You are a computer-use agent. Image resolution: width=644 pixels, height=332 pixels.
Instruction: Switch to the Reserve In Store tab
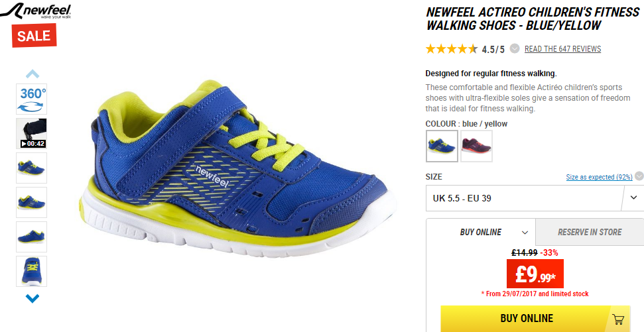tap(590, 233)
